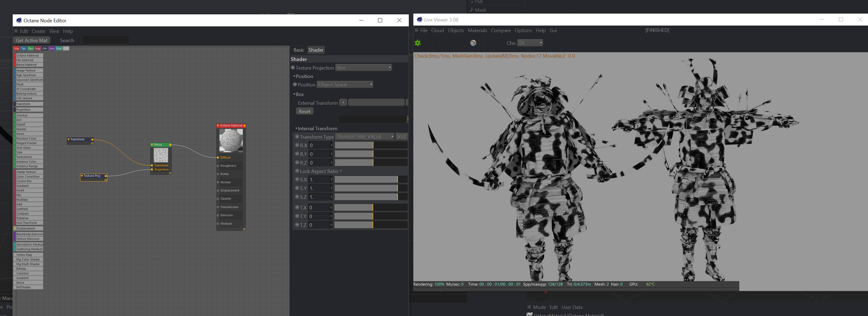Toggle the purple Ems node filter tag
Image resolution: width=868 pixels, height=316 pixels.
[52, 49]
